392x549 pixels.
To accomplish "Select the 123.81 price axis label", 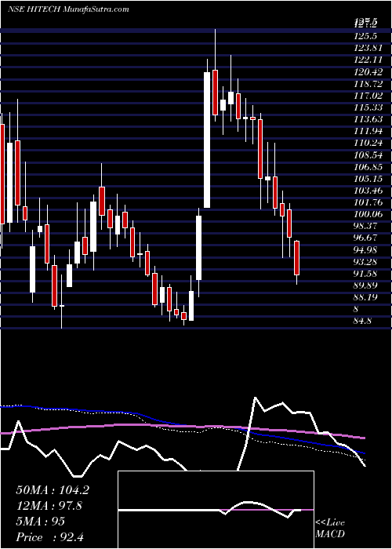I will coord(368,48).
